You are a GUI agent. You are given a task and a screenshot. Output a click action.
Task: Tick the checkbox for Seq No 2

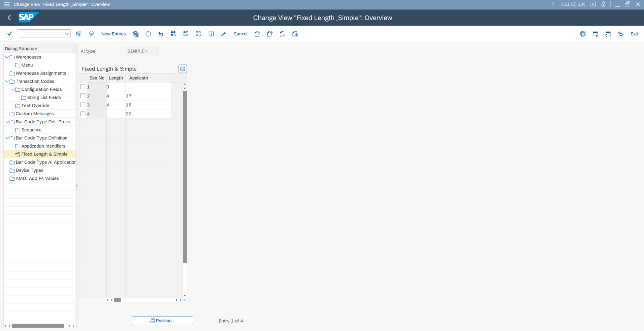coord(83,96)
